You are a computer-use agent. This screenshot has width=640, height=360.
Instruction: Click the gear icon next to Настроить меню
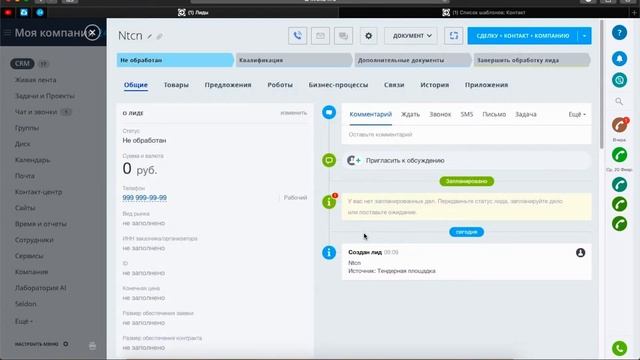(x=66, y=344)
